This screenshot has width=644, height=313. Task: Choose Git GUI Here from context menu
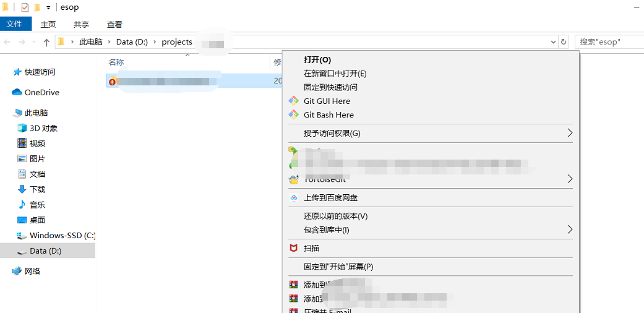[431, 101]
